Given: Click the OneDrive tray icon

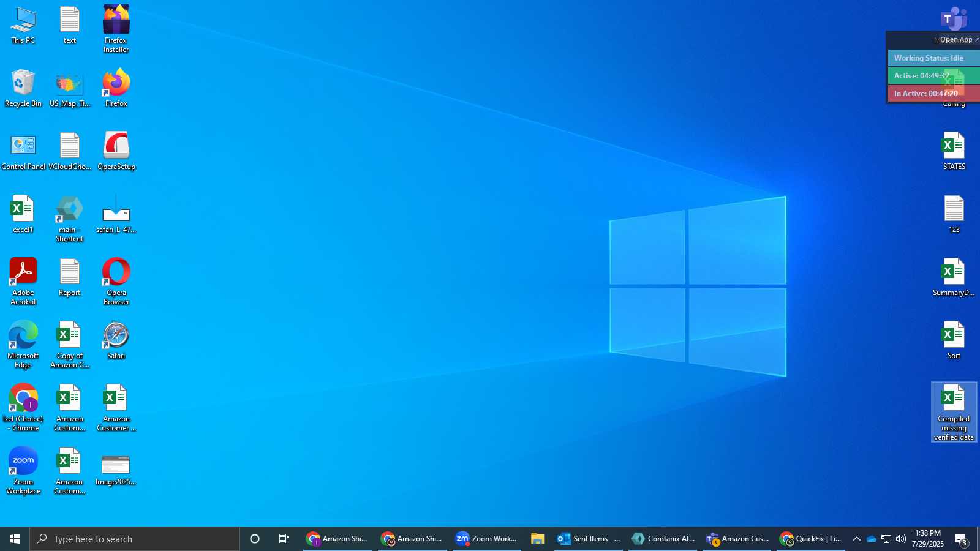Looking at the screenshot, I should [871, 539].
